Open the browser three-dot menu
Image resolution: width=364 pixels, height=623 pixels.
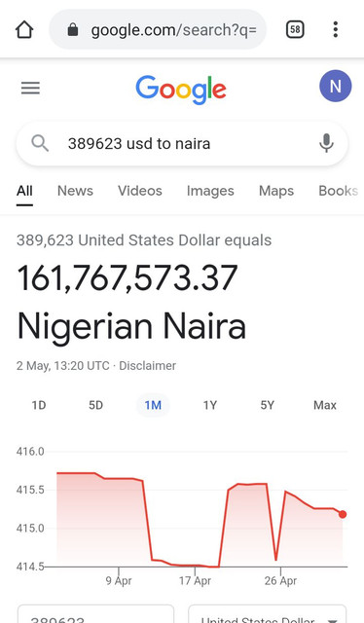(x=336, y=29)
